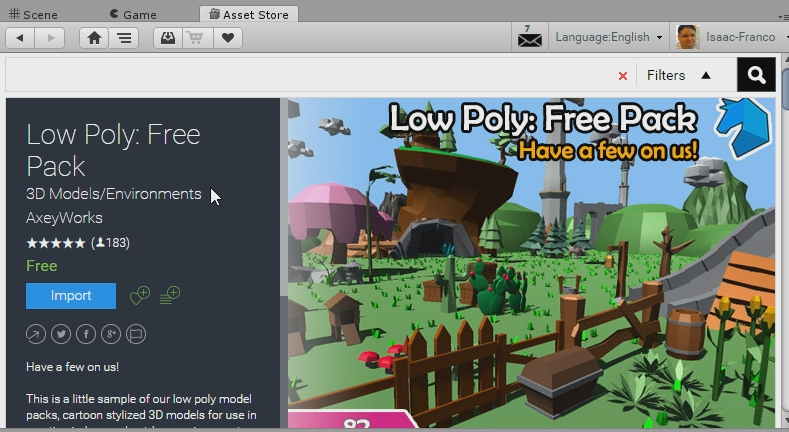The height and width of the screenshot is (432, 789).
Task: Click the publisher unicorn logo
Action: pyautogui.click(x=743, y=127)
